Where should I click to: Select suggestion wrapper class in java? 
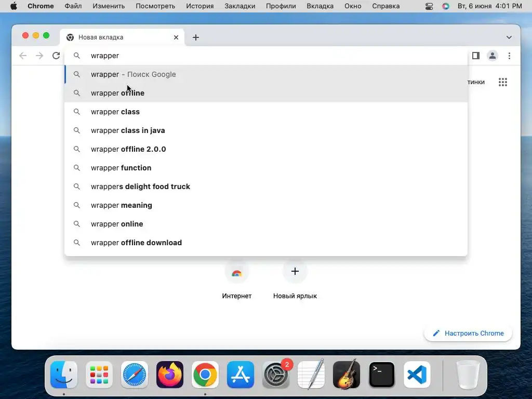[x=266, y=130]
